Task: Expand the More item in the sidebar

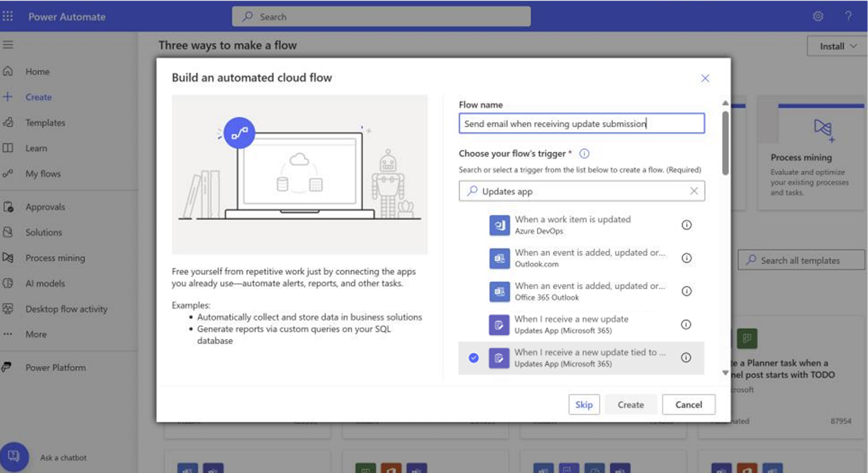Action: [35, 333]
